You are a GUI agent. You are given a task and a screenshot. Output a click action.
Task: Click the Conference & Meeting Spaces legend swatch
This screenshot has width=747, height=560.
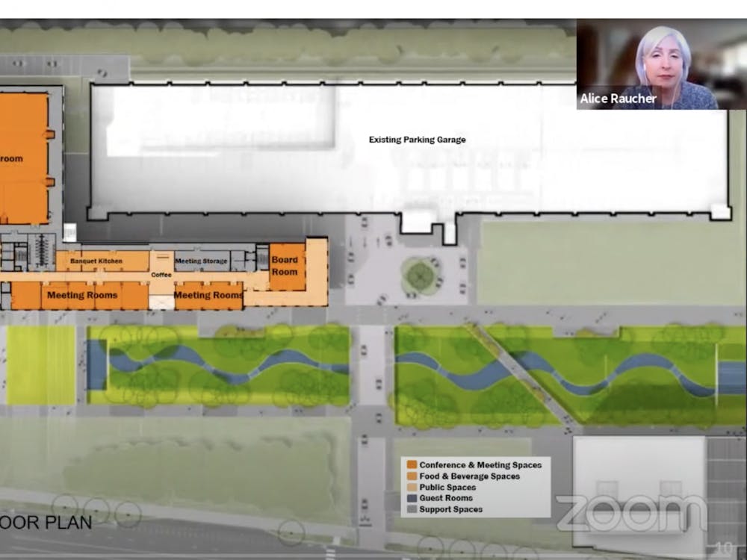coord(412,465)
